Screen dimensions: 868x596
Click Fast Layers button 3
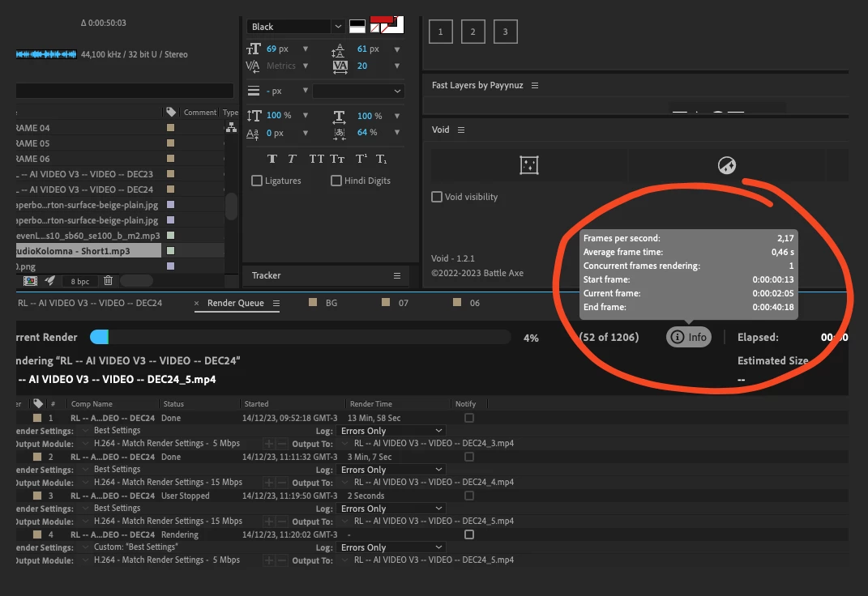pyautogui.click(x=505, y=32)
